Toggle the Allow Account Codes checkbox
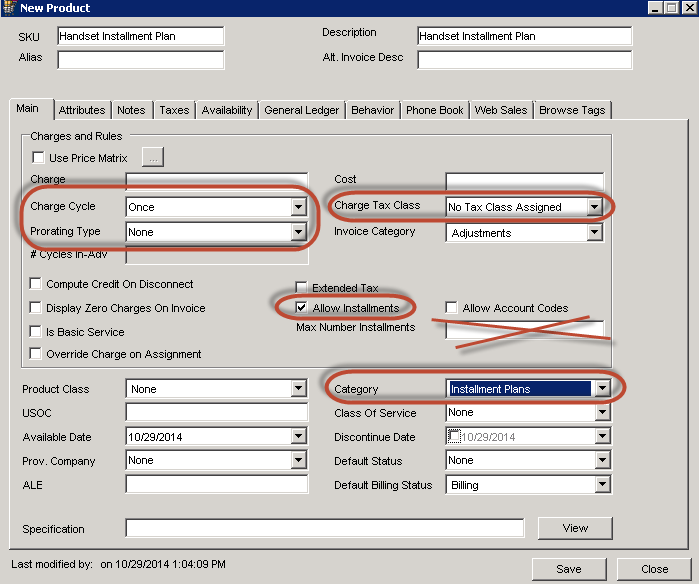 pyautogui.click(x=452, y=308)
